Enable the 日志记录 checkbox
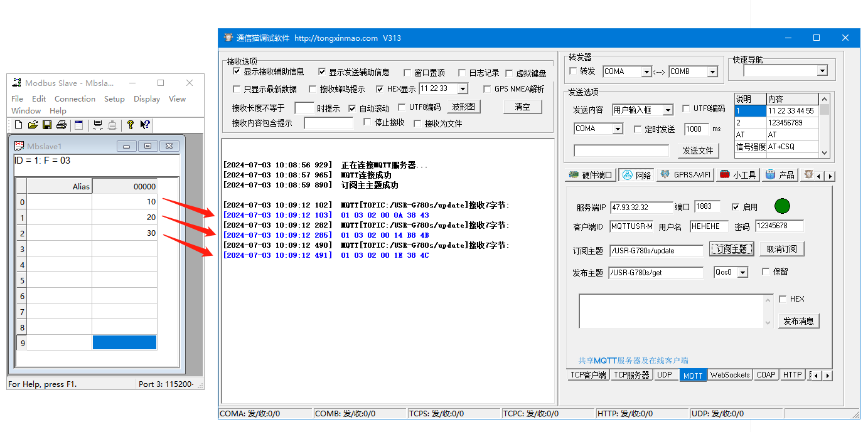868x432 pixels. point(462,73)
